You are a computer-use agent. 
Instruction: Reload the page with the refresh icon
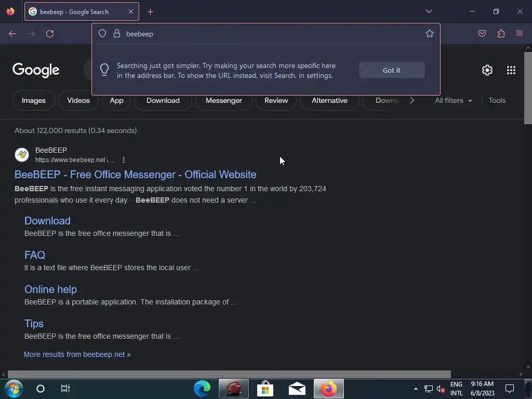[50, 34]
